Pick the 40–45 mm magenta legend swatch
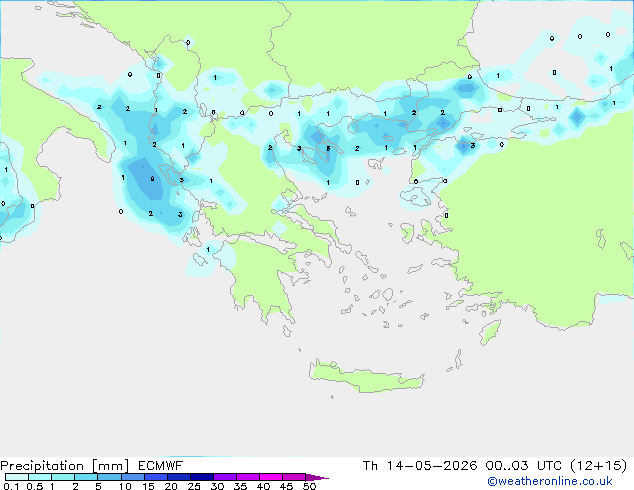Screen dimensions: 634x490 (271, 477)
